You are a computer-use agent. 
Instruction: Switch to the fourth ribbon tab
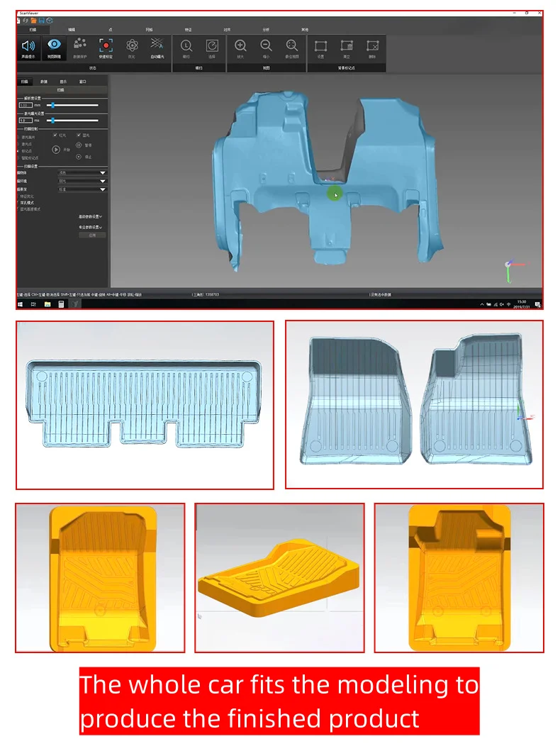(x=150, y=30)
